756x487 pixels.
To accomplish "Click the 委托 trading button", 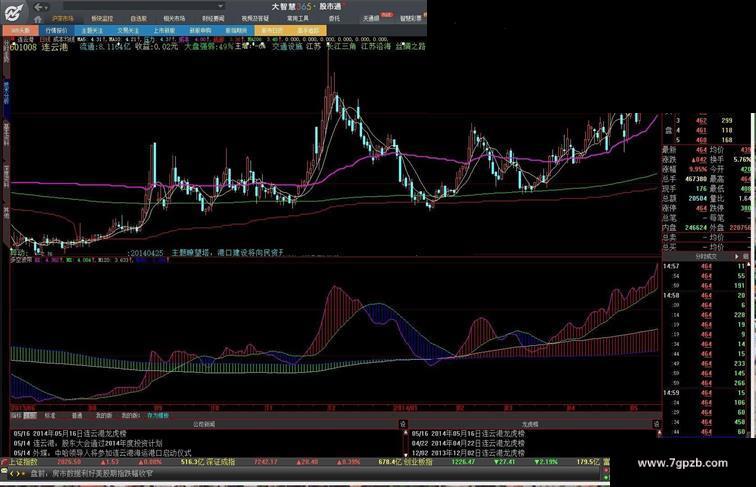I will pyautogui.click(x=333, y=18).
